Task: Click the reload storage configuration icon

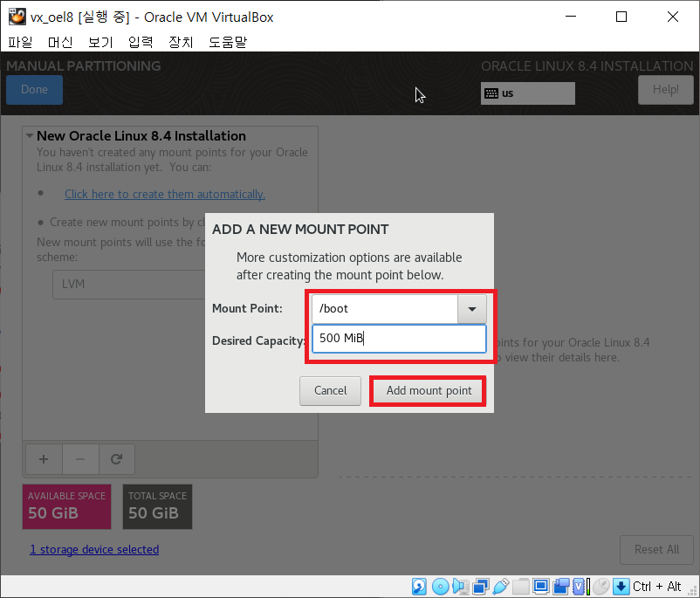Action: pos(116,459)
